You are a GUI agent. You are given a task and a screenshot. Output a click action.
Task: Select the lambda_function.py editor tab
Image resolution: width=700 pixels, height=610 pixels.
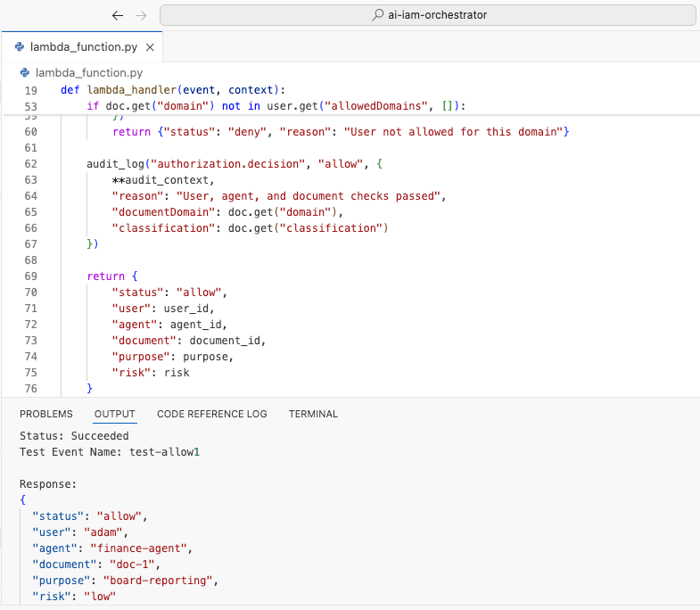[x=83, y=47]
